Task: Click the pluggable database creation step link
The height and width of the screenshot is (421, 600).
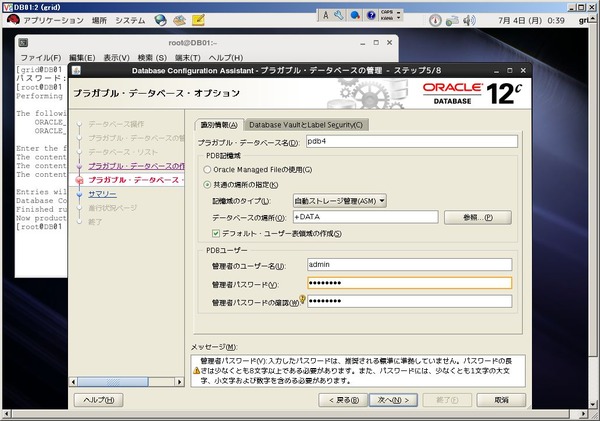Action: tap(136, 166)
